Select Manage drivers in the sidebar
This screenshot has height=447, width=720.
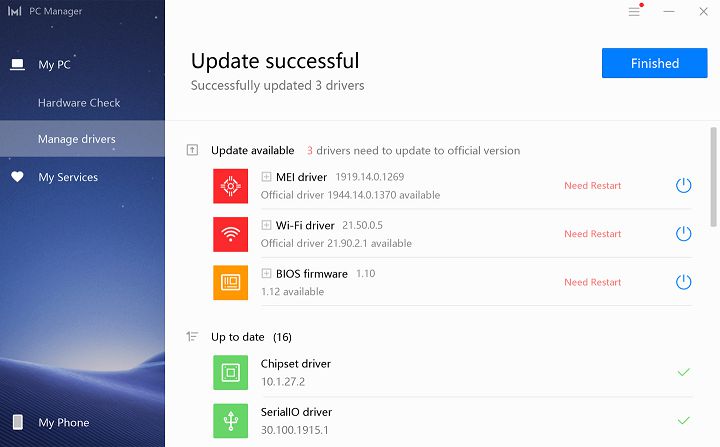[82, 139]
